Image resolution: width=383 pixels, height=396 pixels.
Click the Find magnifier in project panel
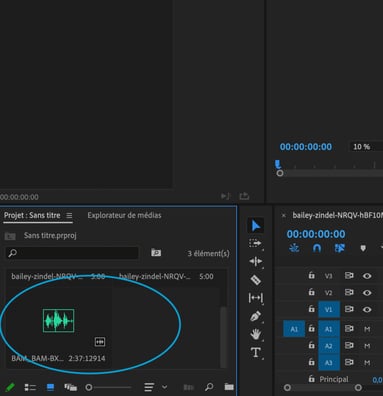209,387
